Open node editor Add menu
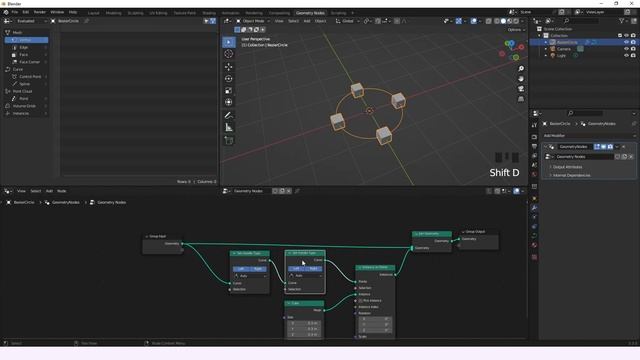640x360 pixels. [49, 191]
